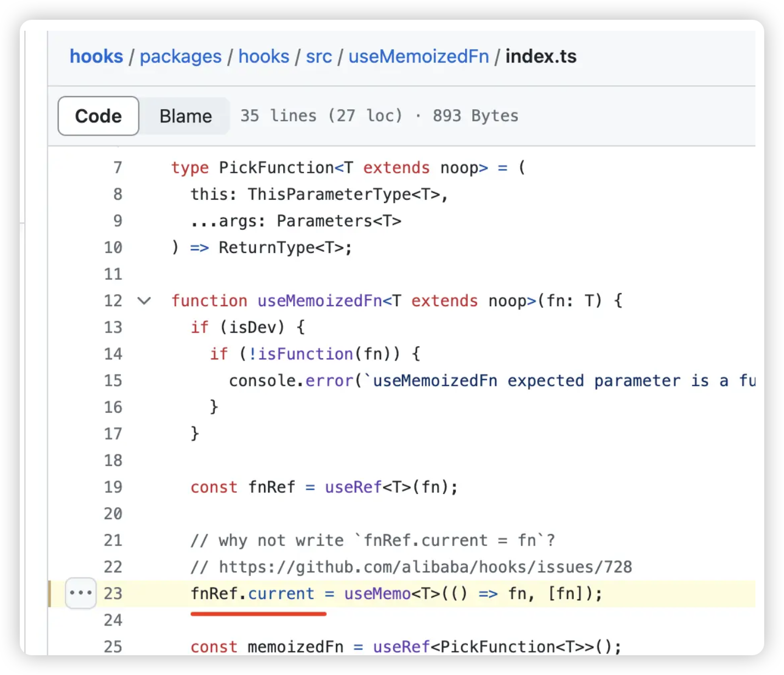Open the hooks folder after packages breadcrumb
The height and width of the screenshot is (675, 784).
pos(264,57)
